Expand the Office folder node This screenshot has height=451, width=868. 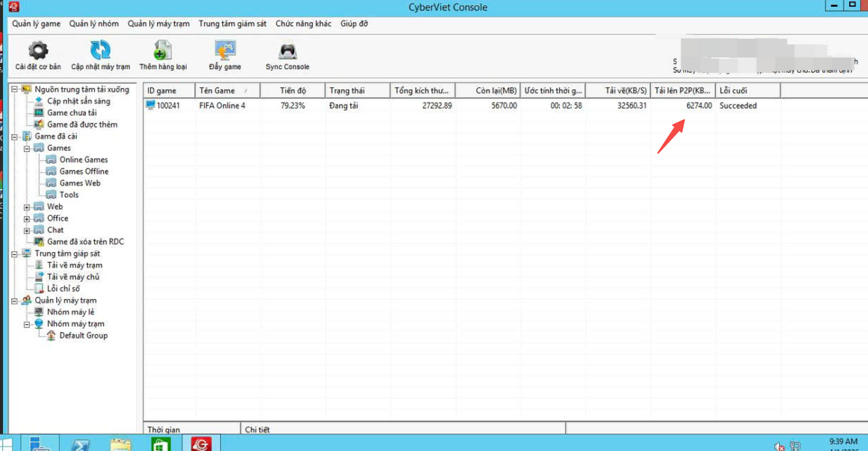[x=27, y=219]
